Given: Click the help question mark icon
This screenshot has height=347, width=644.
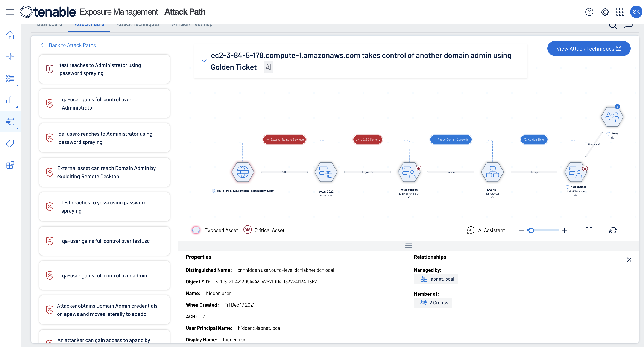Looking at the screenshot, I should (x=589, y=12).
